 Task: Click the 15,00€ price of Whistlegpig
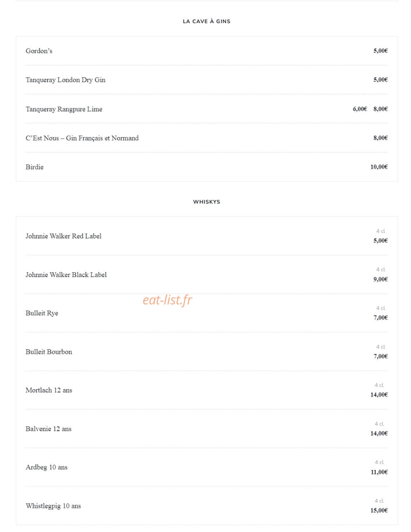[x=379, y=510]
